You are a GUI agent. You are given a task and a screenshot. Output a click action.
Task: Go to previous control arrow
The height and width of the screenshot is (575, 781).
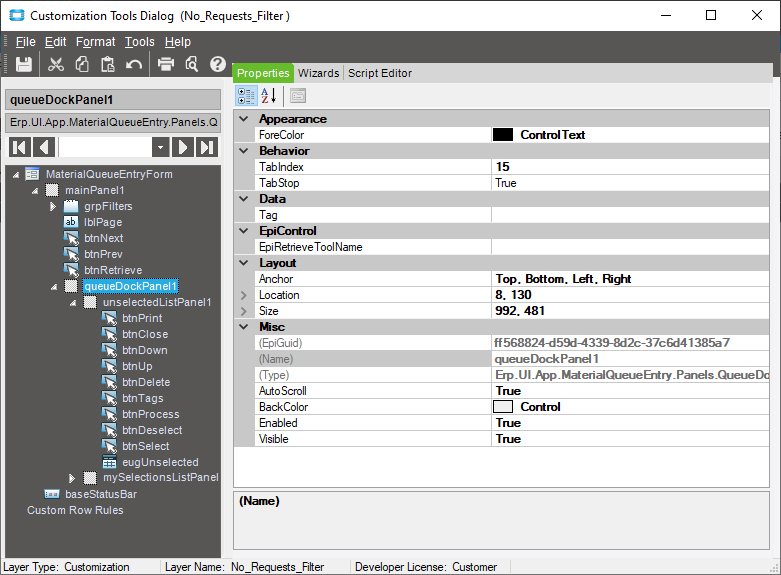44,147
